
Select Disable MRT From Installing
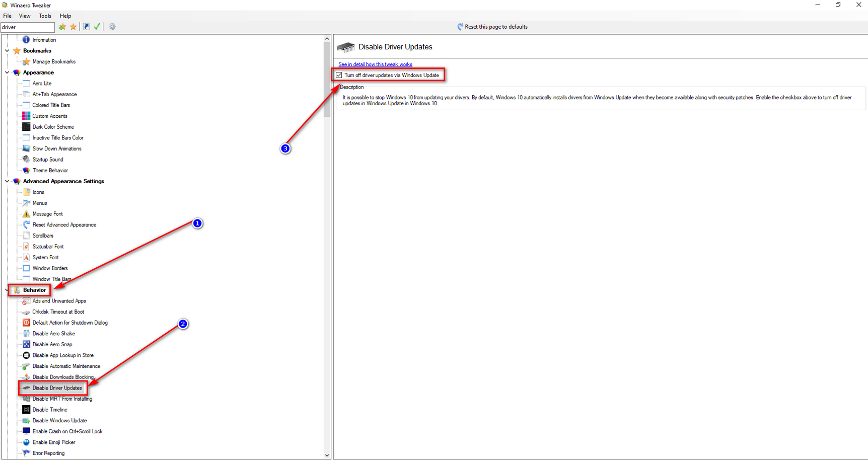62,399
